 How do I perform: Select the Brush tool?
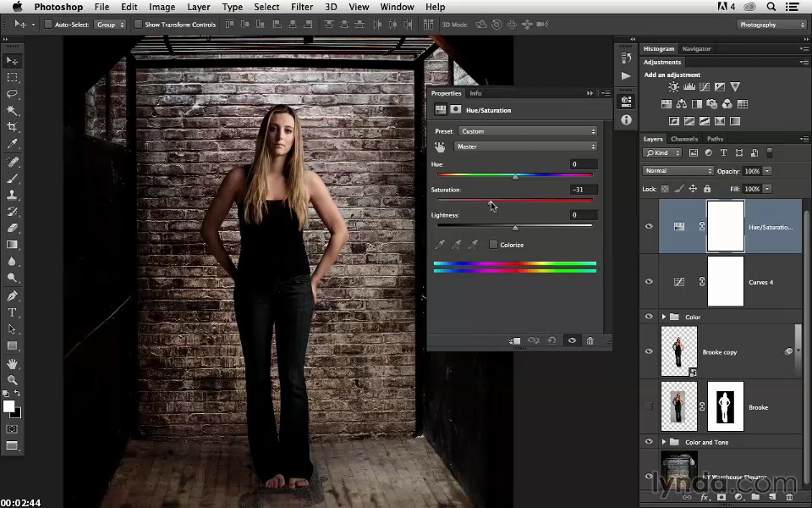click(x=12, y=179)
